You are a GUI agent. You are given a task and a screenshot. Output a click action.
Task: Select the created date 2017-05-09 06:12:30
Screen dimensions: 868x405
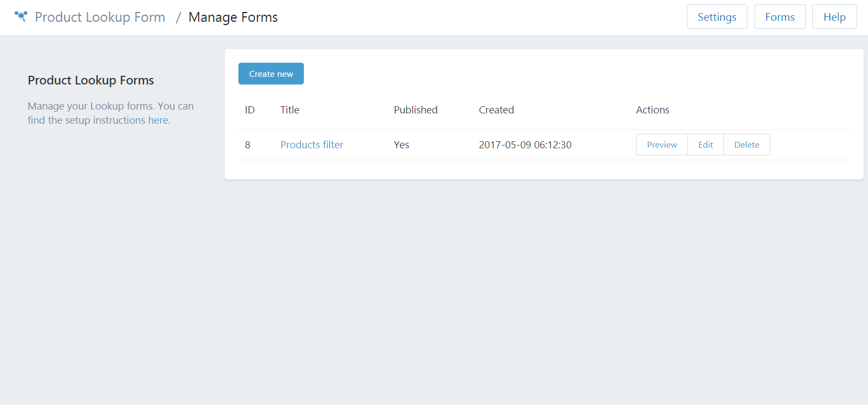pos(525,144)
